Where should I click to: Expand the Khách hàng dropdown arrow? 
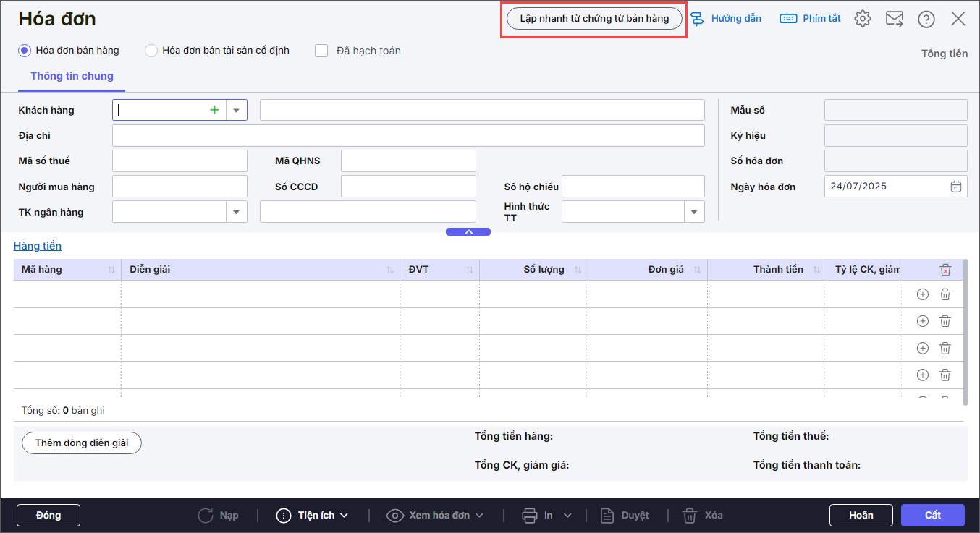(x=236, y=110)
